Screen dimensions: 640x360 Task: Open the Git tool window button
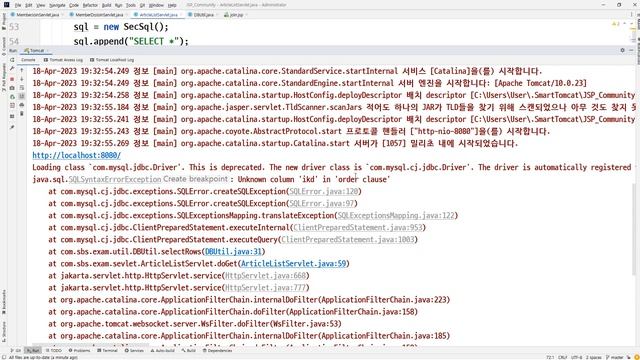[x=16, y=351]
